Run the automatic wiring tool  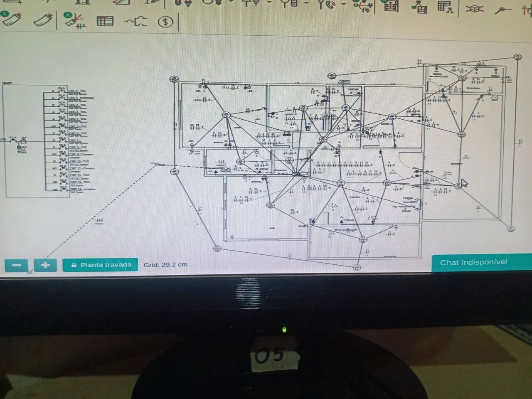[x=75, y=20]
